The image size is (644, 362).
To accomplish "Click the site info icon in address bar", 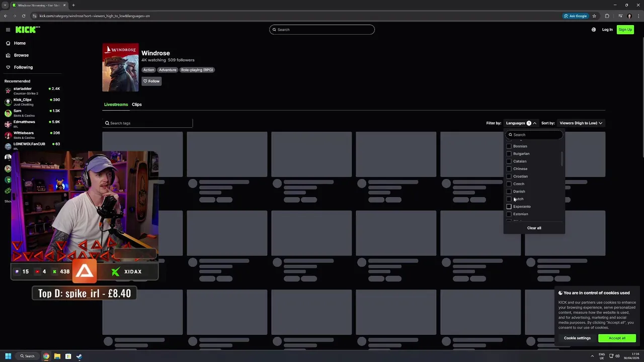I will coord(34,16).
